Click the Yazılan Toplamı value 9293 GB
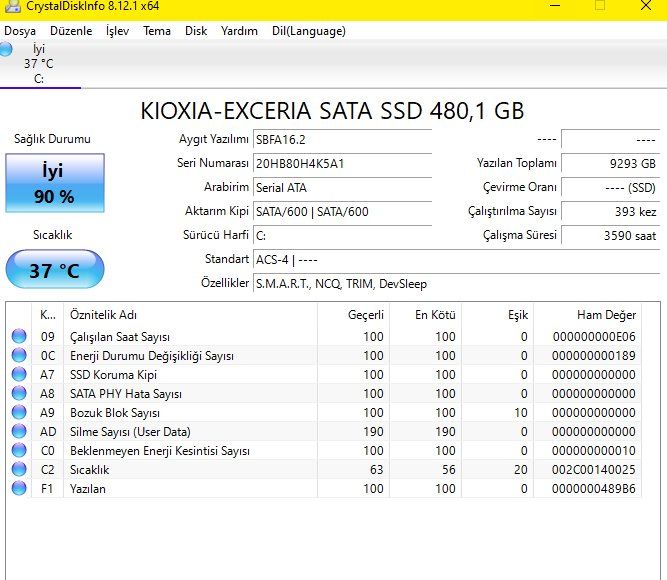Image resolution: width=667 pixels, height=580 pixels. (610, 163)
